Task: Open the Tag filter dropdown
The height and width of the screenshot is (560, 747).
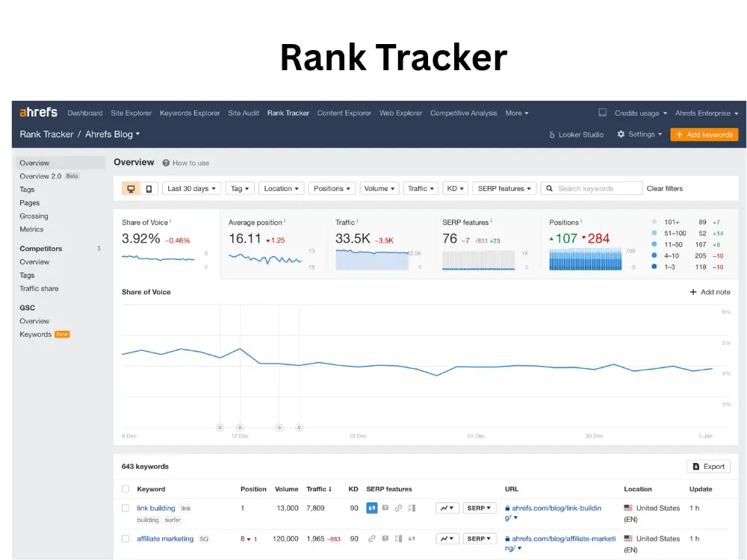Action: pyautogui.click(x=240, y=189)
